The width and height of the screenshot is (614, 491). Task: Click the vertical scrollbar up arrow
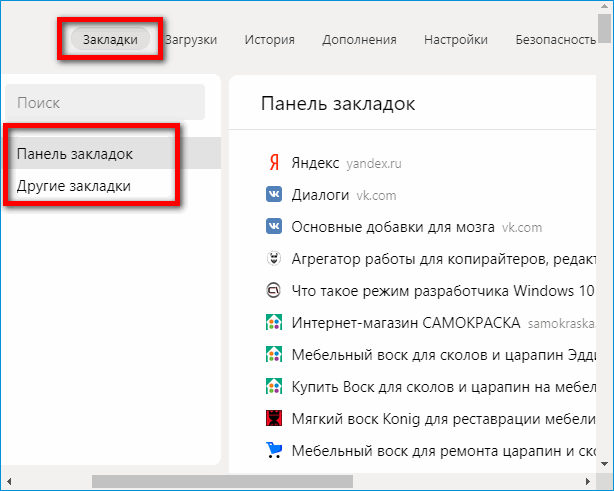[x=605, y=7]
